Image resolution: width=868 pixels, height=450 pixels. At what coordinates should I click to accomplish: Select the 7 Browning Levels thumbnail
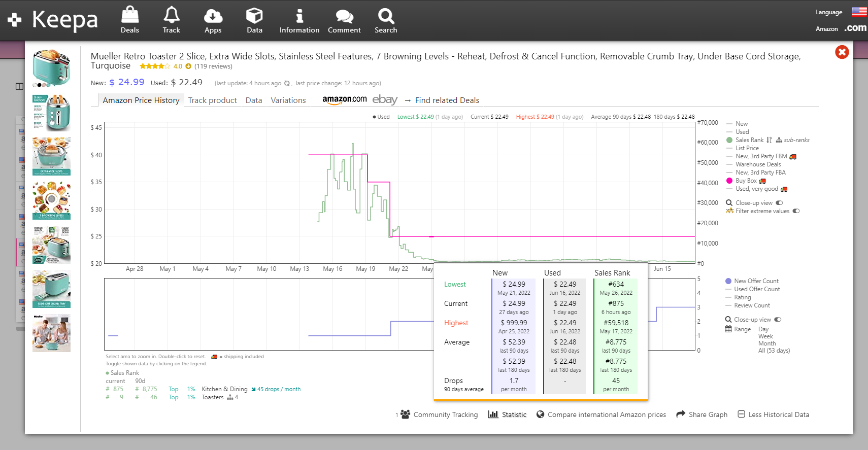(51, 200)
